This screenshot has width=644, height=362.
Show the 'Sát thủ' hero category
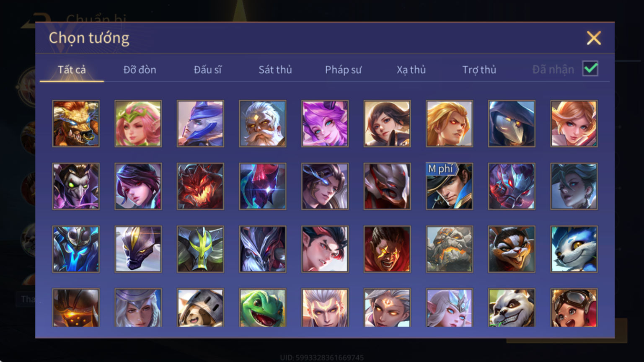click(x=275, y=70)
